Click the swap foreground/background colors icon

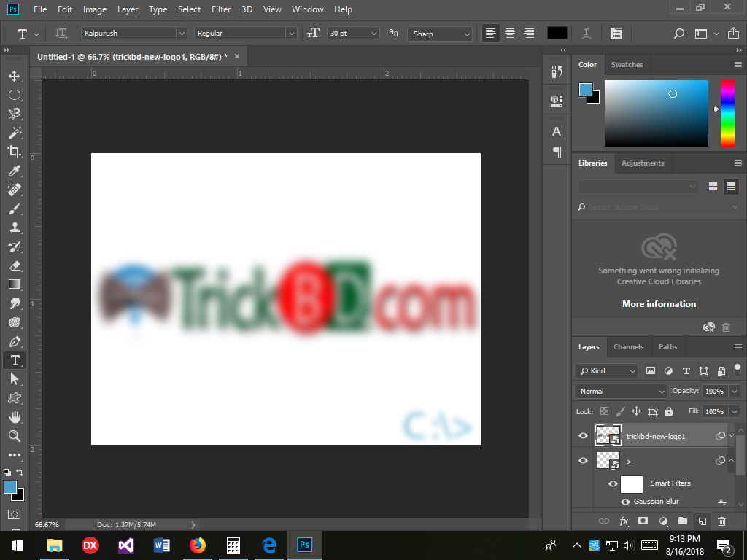(20, 472)
